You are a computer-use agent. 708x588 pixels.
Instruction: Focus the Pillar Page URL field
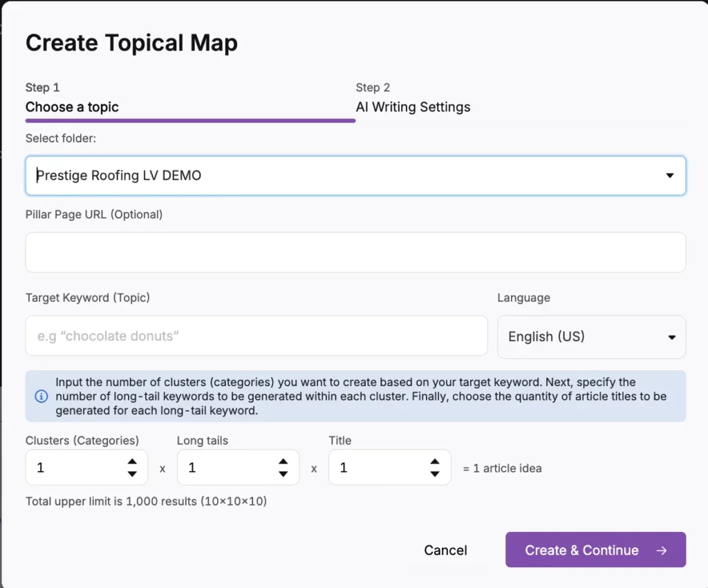(355, 252)
